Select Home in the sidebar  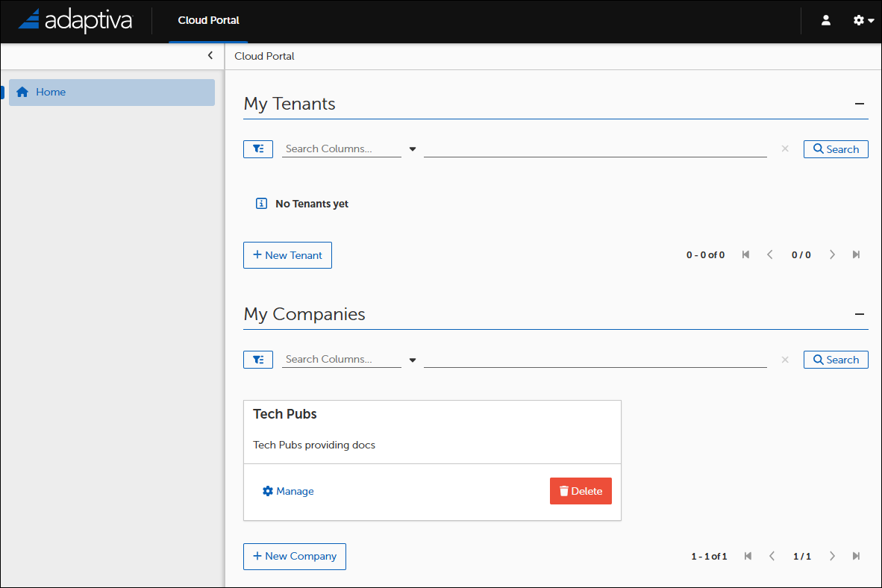(112, 93)
